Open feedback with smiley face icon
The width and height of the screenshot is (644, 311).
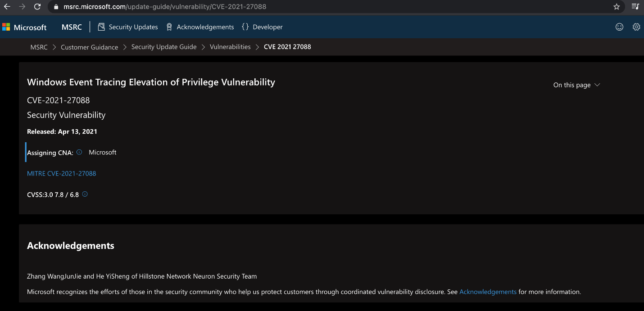click(619, 27)
